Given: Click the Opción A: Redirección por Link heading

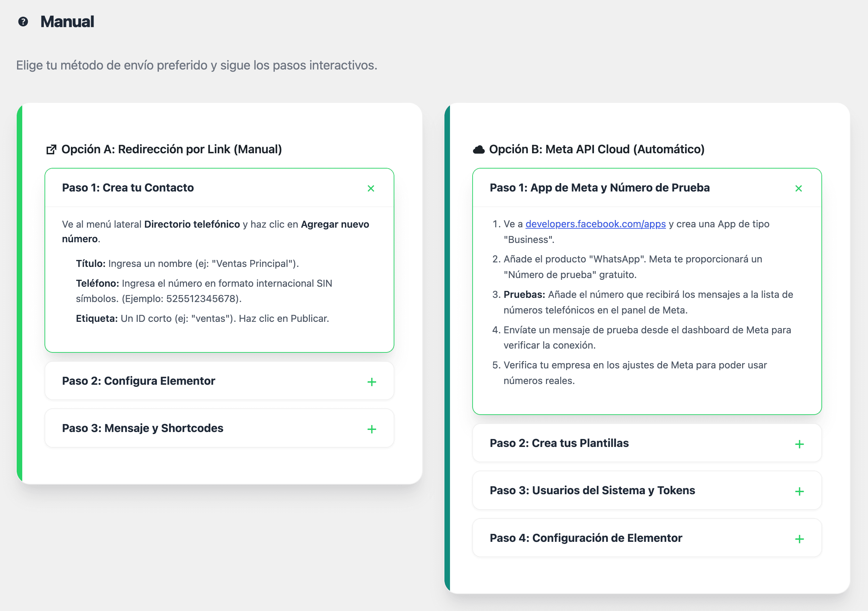Looking at the screenshot, I should (x=171, y=149).
